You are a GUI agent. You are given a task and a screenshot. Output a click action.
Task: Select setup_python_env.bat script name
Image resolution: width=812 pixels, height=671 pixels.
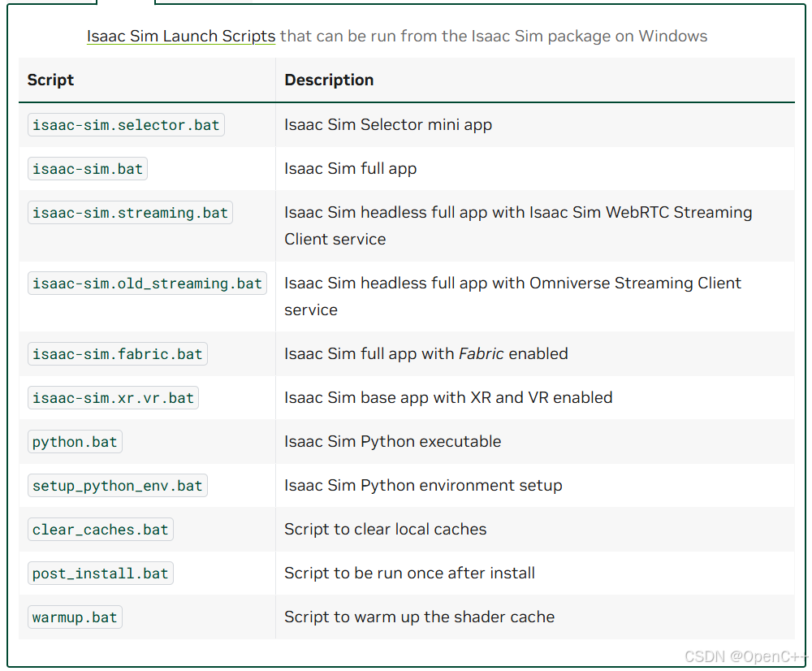coord(117,486)
